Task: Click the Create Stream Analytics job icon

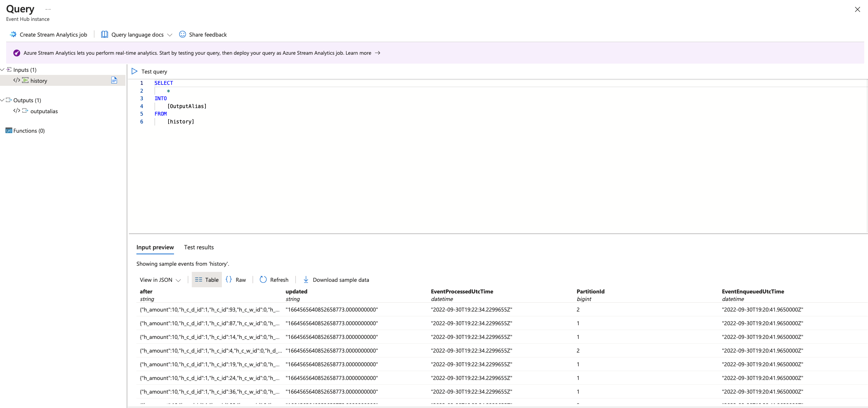Action: 13,35
